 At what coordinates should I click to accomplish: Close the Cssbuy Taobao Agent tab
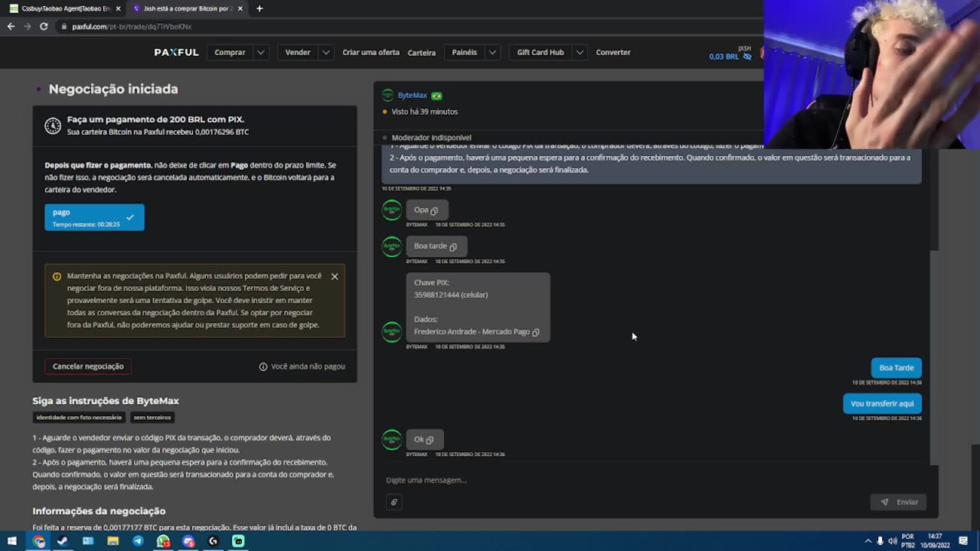coord(118,8)
